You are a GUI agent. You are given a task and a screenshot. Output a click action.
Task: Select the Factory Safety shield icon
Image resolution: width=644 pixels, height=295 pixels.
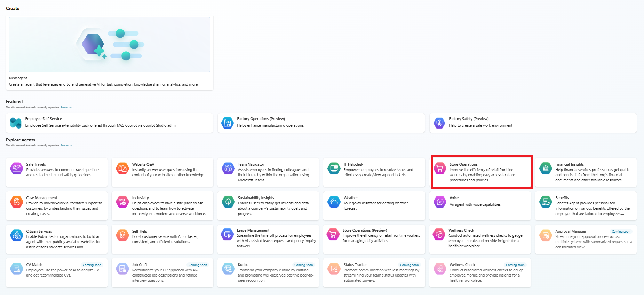coord(439,123)
